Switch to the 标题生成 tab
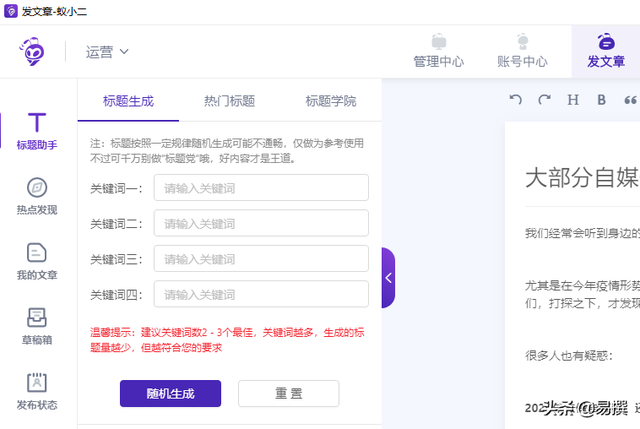 (x=128, y=101)
